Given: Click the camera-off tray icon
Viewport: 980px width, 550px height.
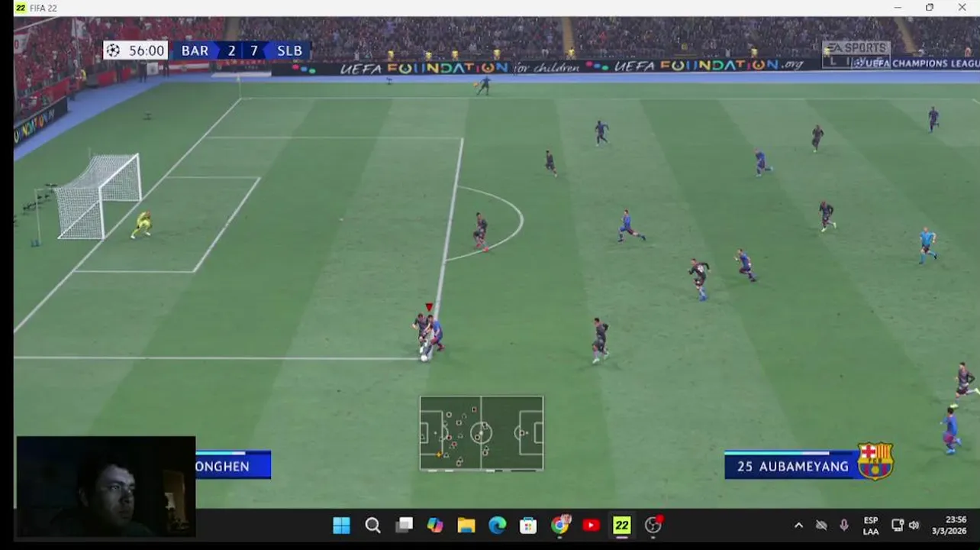Looking at the screenshot, I should [x=821, y=526].
